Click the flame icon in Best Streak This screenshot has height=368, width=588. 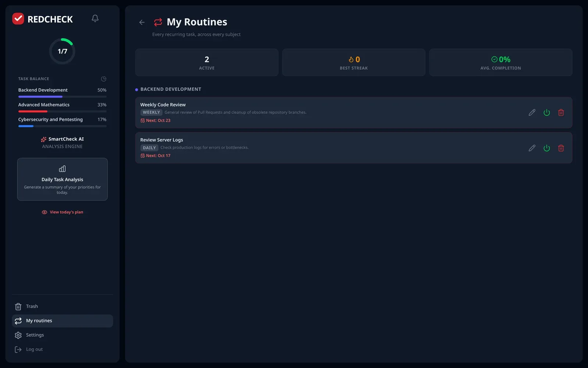351,60
